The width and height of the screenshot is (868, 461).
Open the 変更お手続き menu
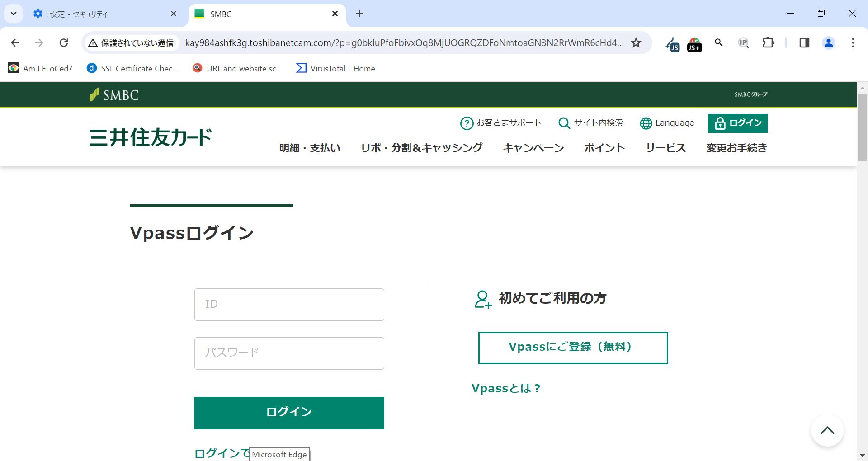pyautogui.click(x=736, y=148)
